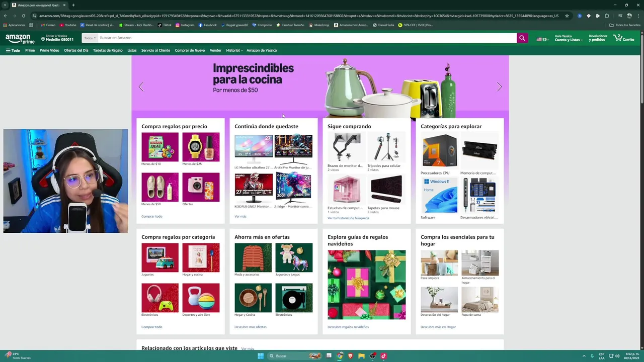644x362 pixels.
Task: Open Brave browser from the taskbar
Action: [351, 356]
